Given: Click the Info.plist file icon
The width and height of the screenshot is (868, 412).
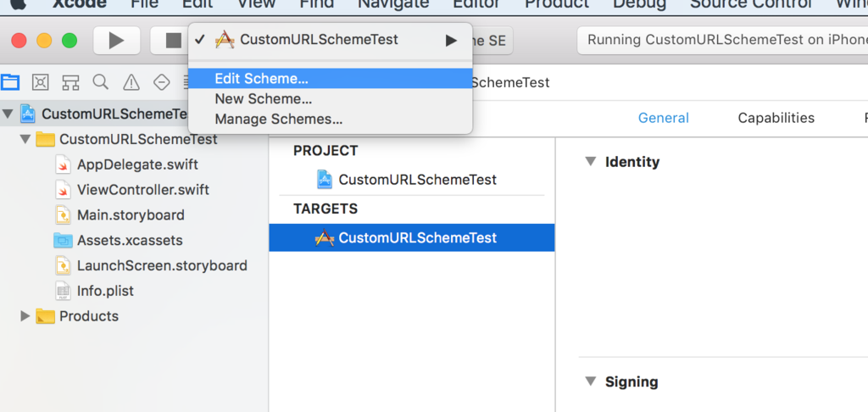Looking at the screenshot, I should click(63, 291).
